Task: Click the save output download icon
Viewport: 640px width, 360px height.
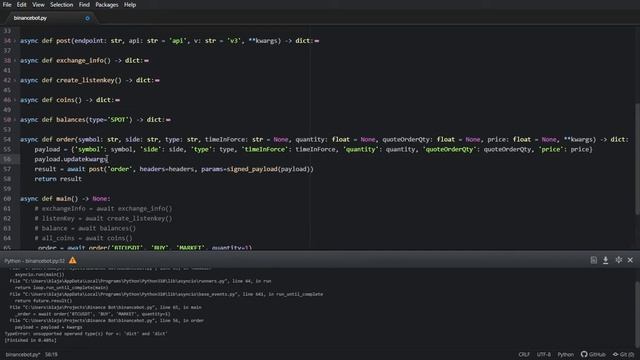Action: [606, 260]
